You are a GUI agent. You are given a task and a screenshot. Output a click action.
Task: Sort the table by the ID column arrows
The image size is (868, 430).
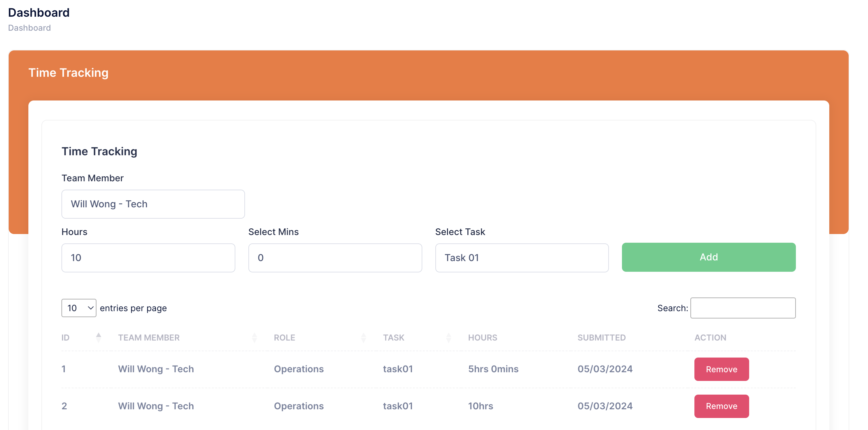click(x=99, y=337)
